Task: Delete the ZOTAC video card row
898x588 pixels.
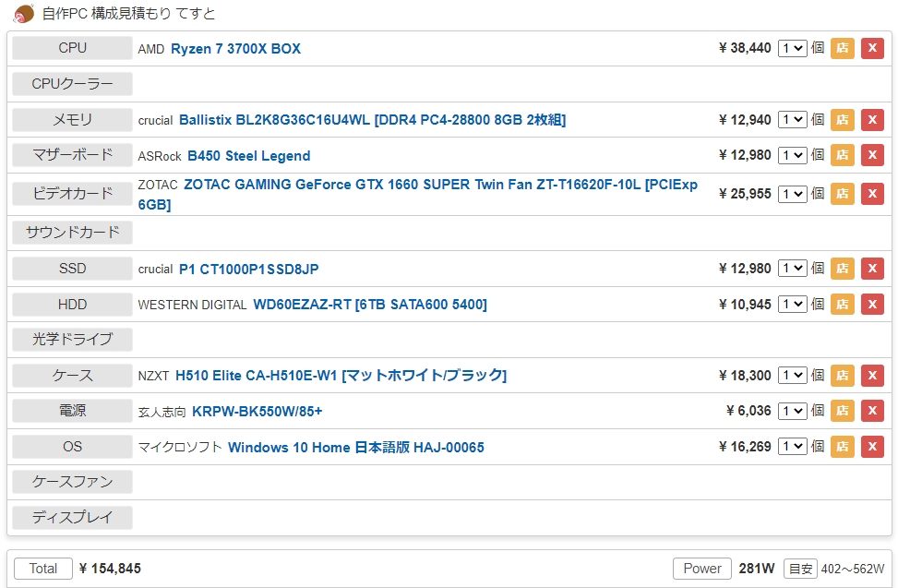Action: 872,194
